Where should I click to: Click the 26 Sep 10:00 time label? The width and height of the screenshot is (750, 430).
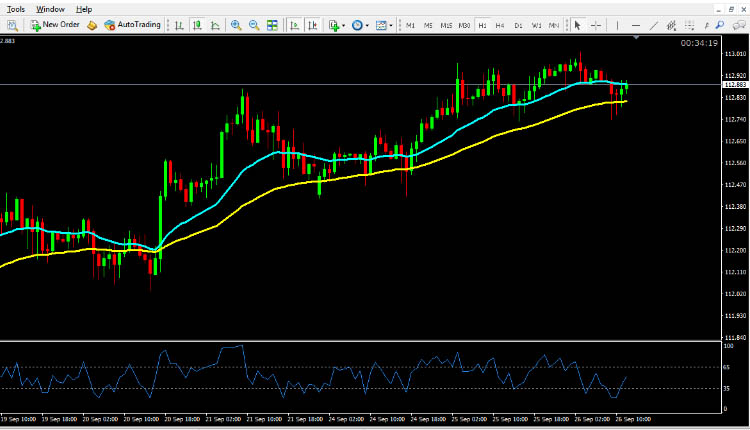[633, 419]
